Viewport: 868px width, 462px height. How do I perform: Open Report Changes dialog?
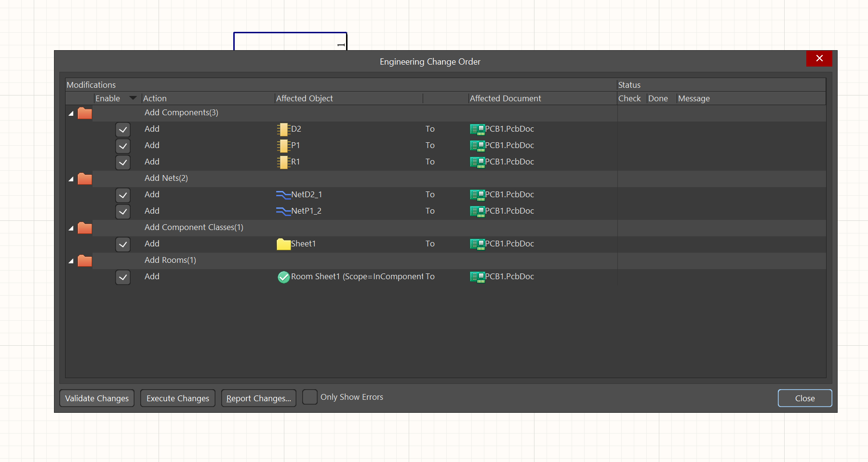coord(259,398)
